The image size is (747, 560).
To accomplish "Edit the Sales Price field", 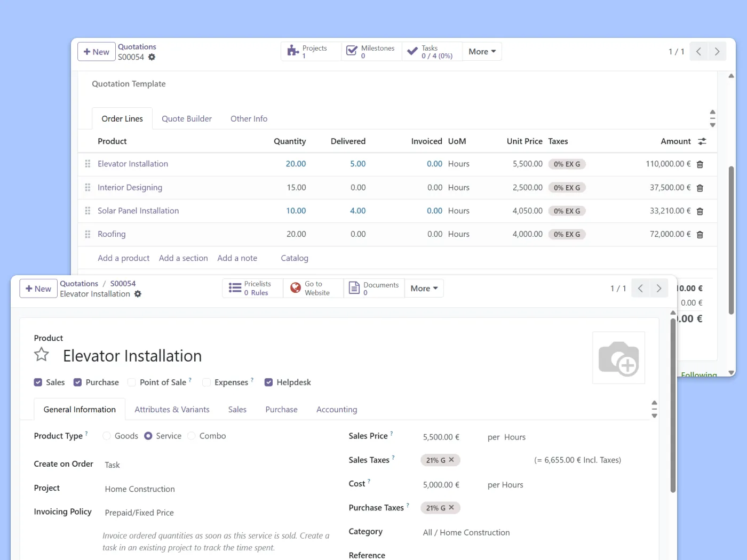I will 441,437.
